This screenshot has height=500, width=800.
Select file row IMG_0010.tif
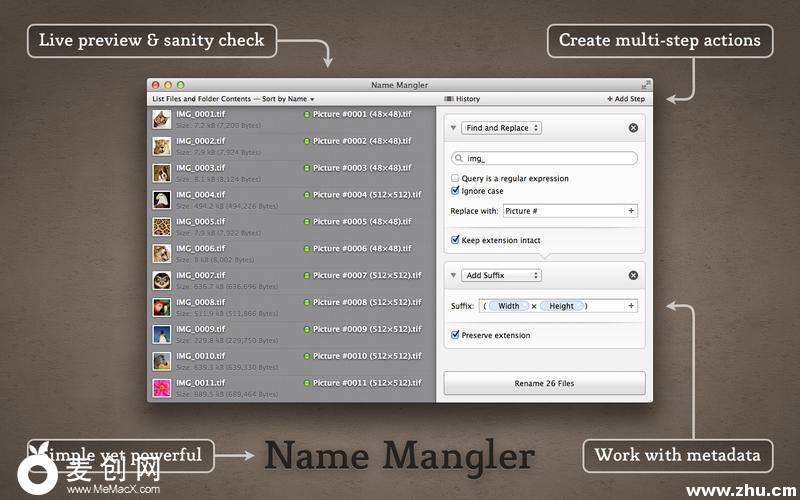click(291, 361)
